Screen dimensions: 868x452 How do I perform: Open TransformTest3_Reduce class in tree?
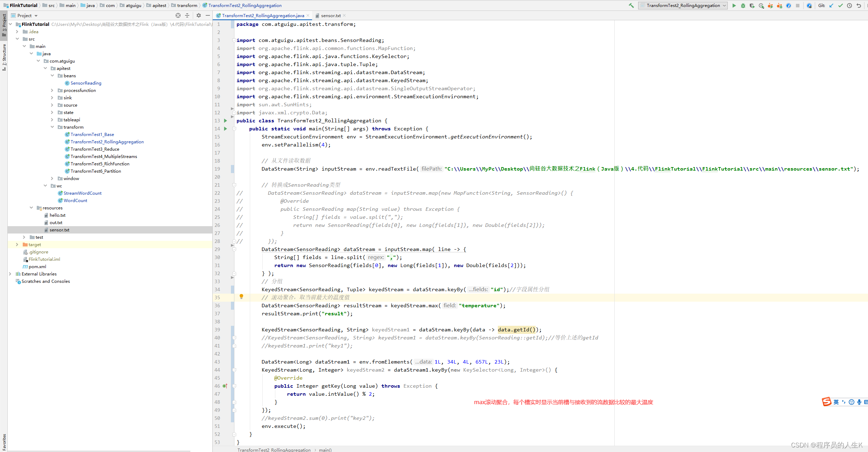[x=95, y=149]
